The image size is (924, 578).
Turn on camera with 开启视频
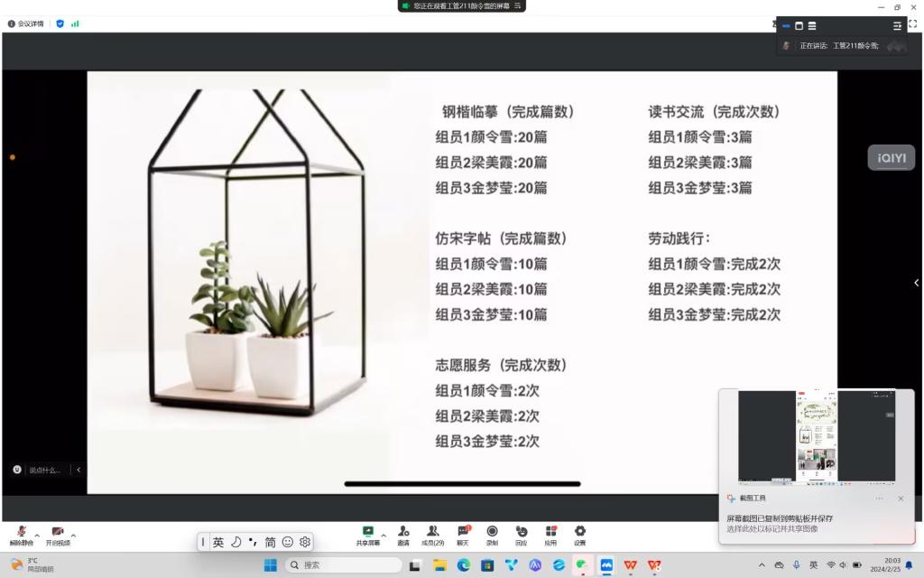pyautogui.click(x=58, y=534)
